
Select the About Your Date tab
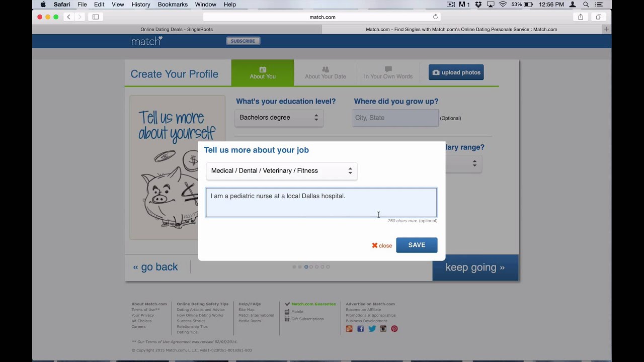(326, 73)
